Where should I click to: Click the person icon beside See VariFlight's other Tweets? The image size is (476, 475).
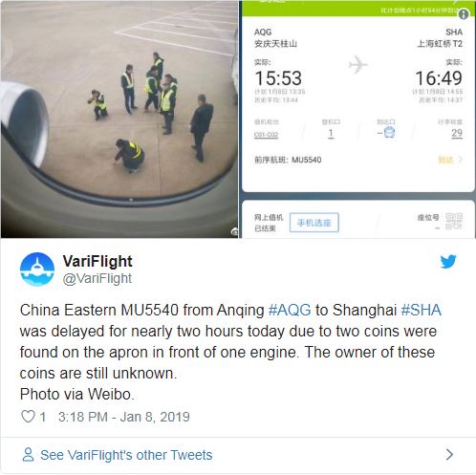pos(28,454)
